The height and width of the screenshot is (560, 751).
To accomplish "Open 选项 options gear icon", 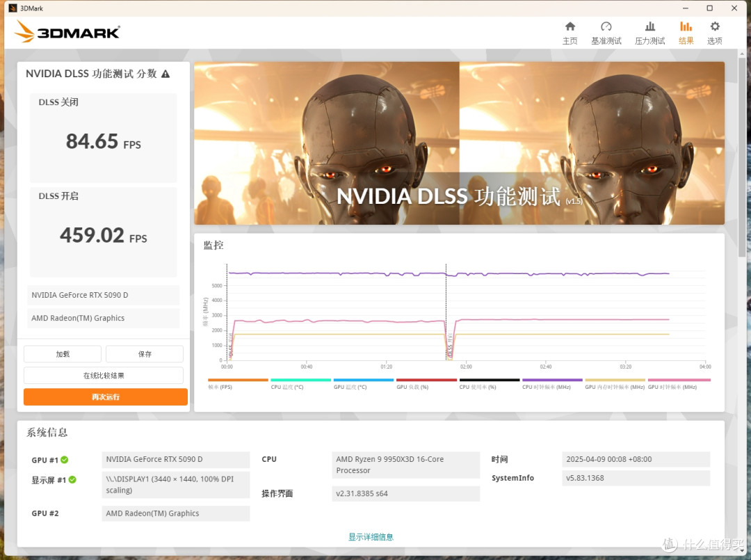I will click(715, 26).
